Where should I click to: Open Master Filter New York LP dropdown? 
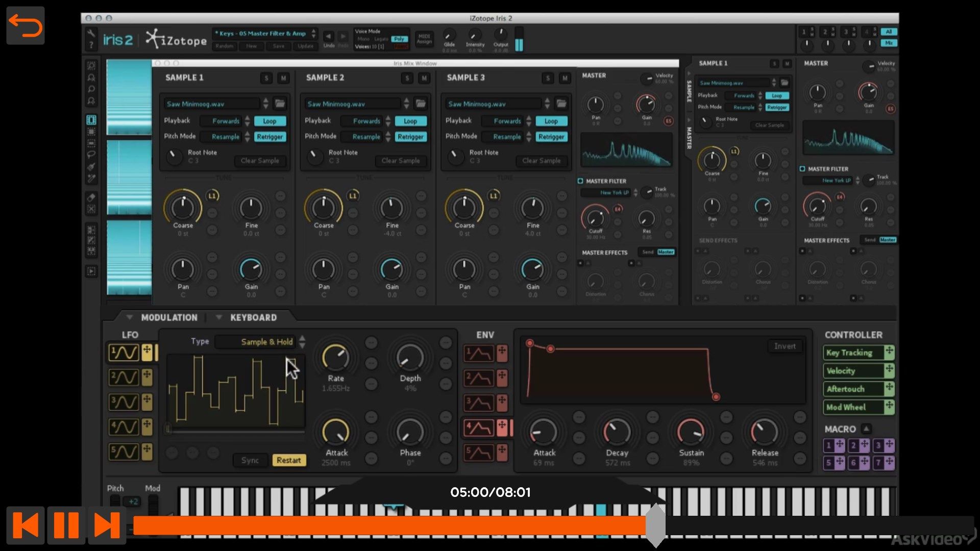click(609, 193)
